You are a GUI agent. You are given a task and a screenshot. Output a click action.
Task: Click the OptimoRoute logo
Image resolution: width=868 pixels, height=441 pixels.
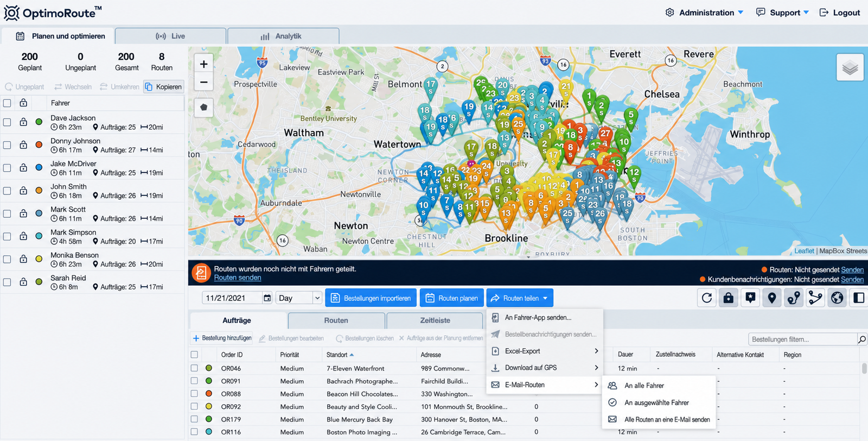[x=53, y=12]
